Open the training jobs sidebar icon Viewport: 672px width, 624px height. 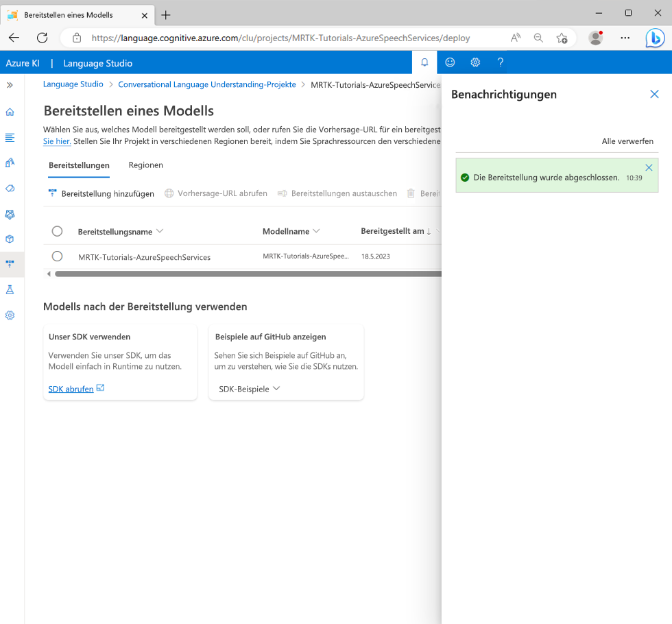10,188
